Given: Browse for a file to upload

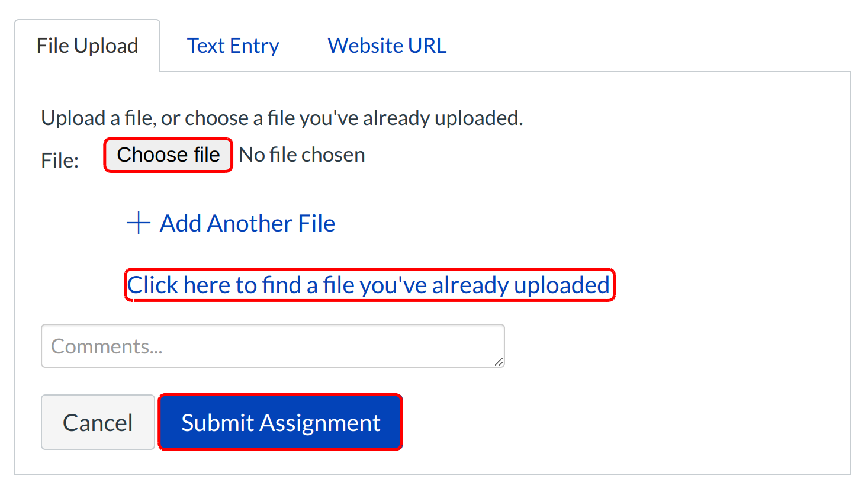Looking at the screenshot, I should (168, 155).
